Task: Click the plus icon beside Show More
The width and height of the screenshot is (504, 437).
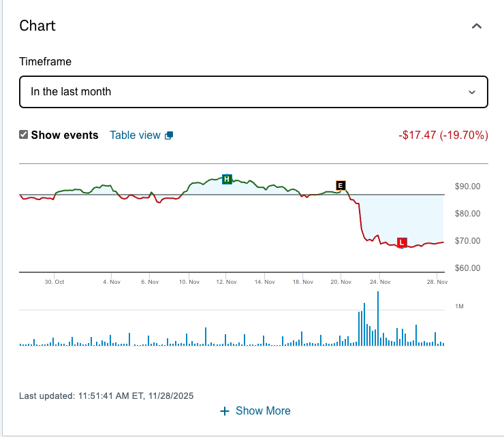Action: point(225,411)
